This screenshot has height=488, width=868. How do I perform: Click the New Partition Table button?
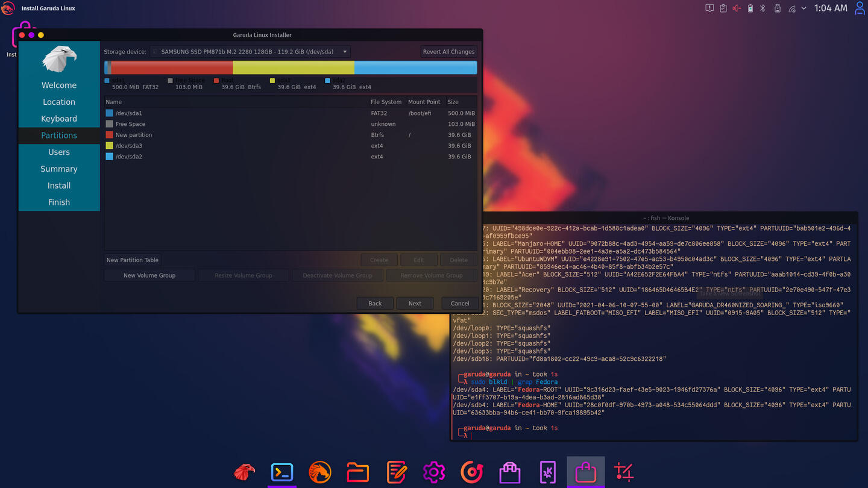[133, 260]
